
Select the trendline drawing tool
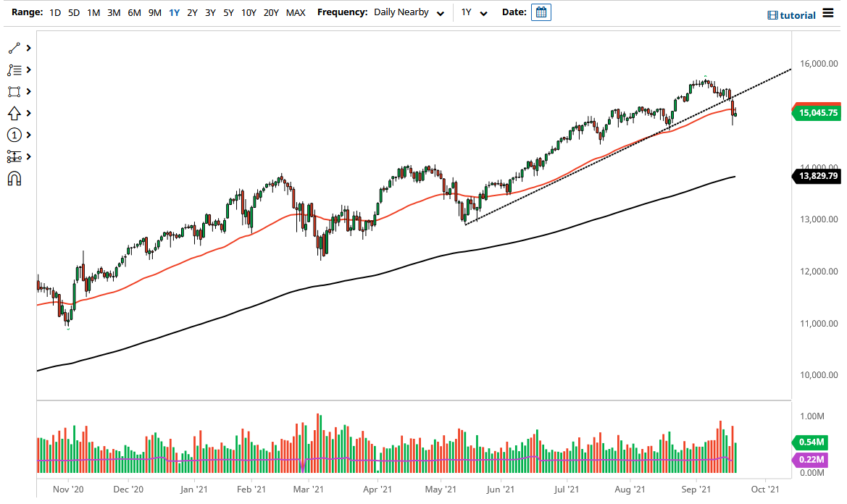(x=14, y=48)
